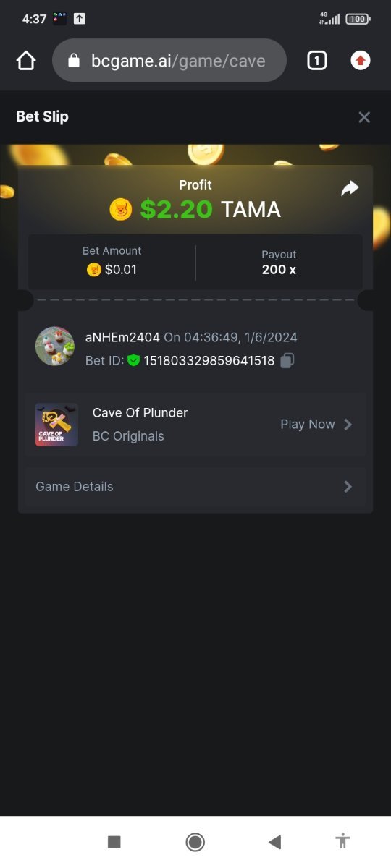Tap the lock icon in the address bar
The width and height of the screenshot is (391, 868).
click(73, 61)
